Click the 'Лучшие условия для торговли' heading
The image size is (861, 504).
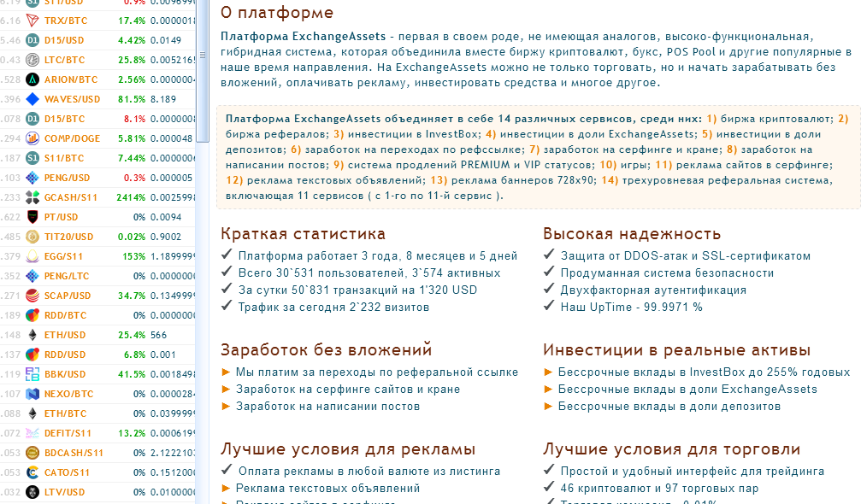(x=671, y=449)
